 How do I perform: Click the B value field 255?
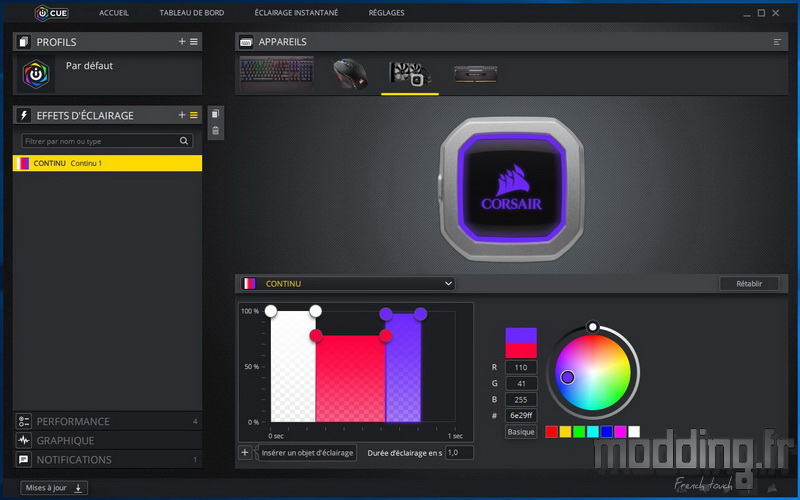tap(521, 399)
